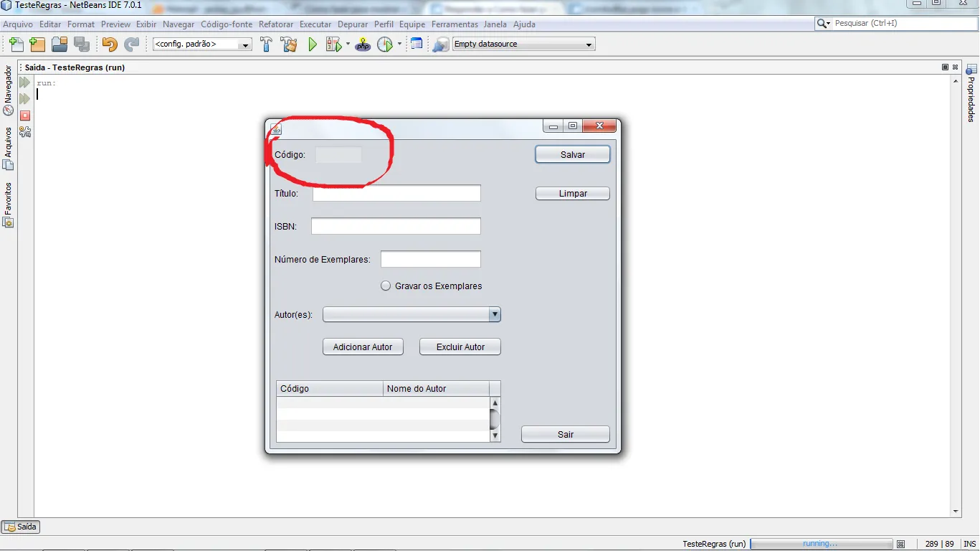
Task: Click the search magnifier icon
Action: click(821, 24)
